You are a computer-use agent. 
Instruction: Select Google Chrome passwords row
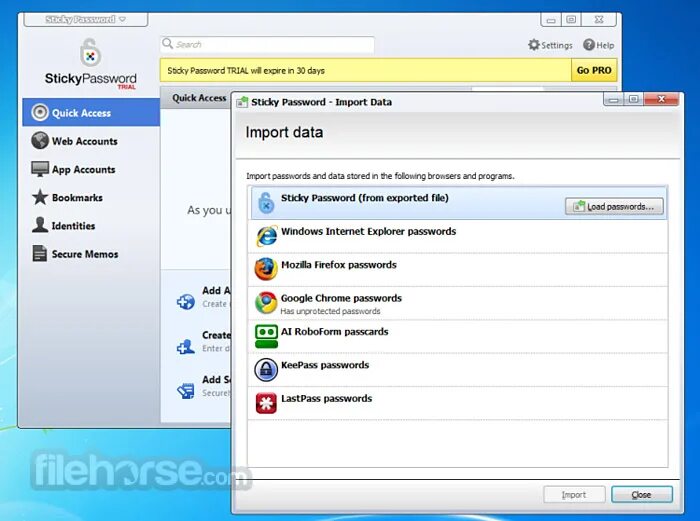pyautogui.click(x=458, y=304)
